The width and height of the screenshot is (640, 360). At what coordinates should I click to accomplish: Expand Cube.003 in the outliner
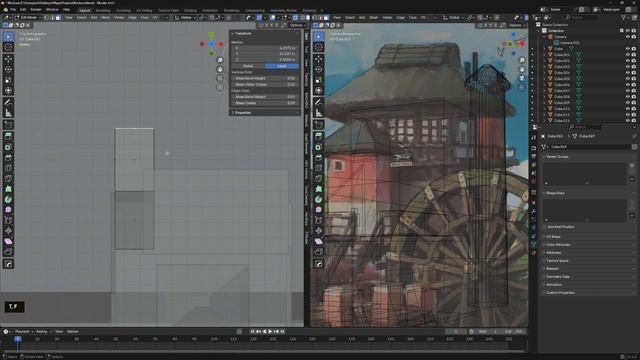pyautogui.click(x=544, y=67)
